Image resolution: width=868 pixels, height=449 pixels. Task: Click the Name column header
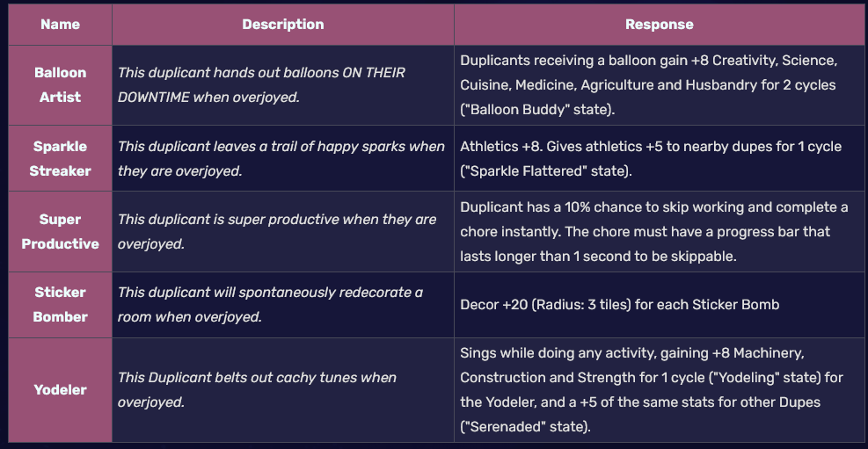(x=60, y=25)
